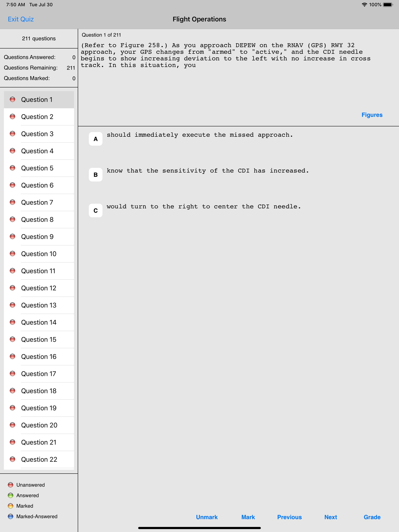Click the Unmark button
The width and height of the screenshot is (399, 532).
point(207,517)
